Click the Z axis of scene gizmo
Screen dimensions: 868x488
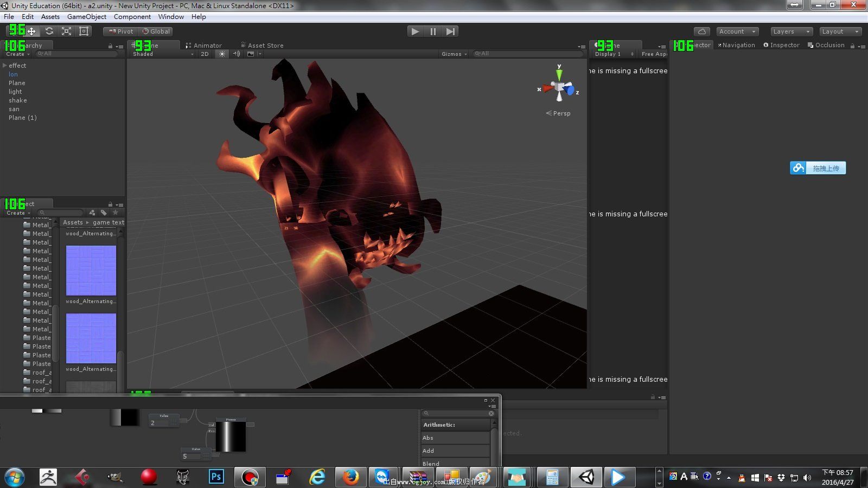(x=571, y=91)
